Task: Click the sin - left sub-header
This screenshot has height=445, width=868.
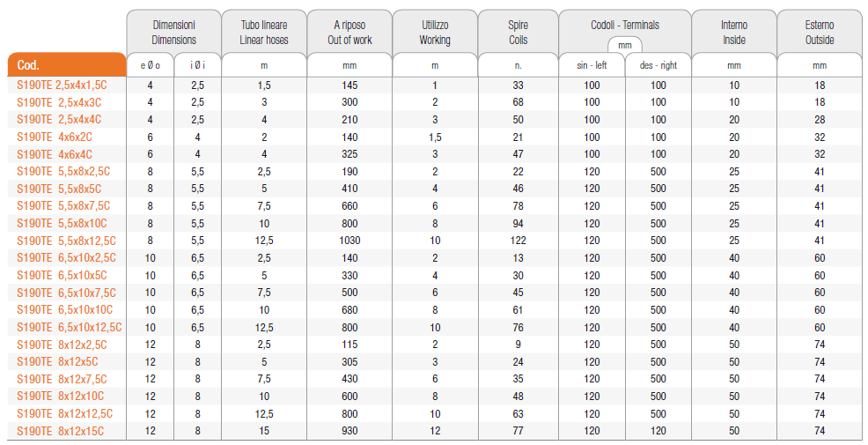Action: pyautogui.click(x=592, y=66)
